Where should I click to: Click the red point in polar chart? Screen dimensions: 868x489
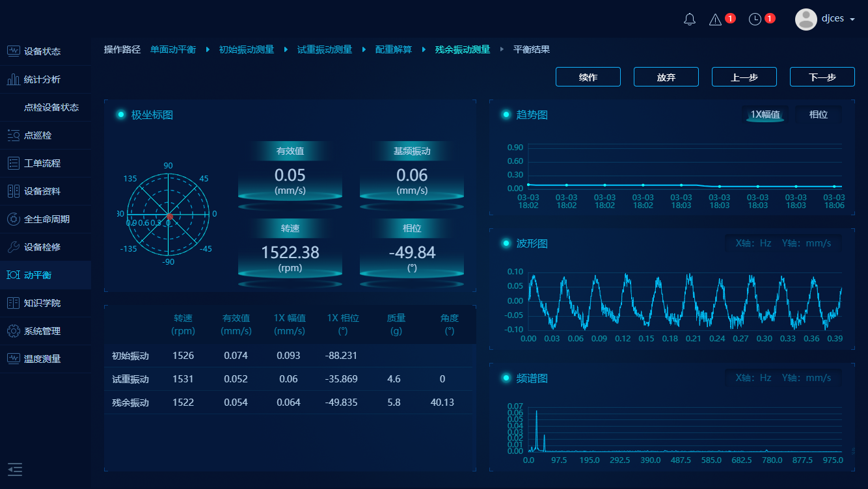[169, 216]
